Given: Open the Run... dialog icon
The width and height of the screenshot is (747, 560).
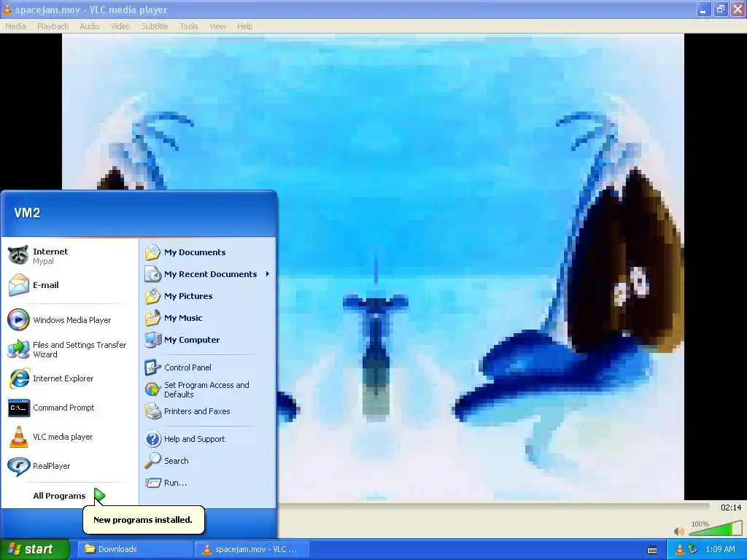Looking at the screenshot, I should 153,483.
